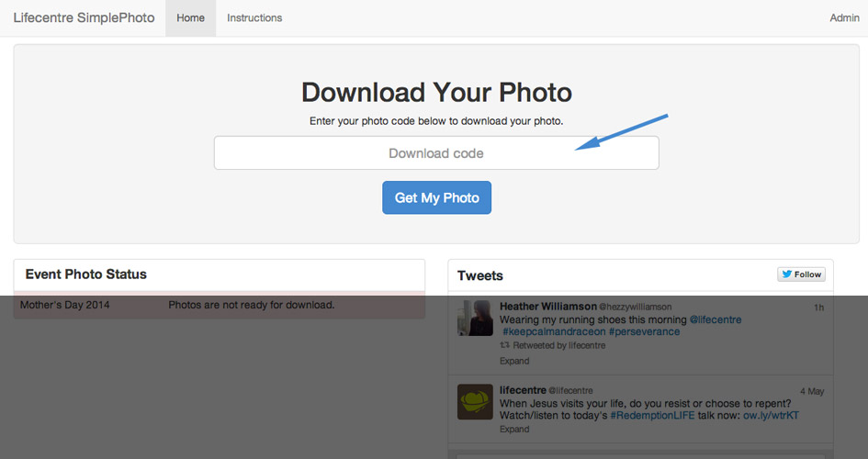Visit the ow.ly/wtrKT link

coord(772,415)
